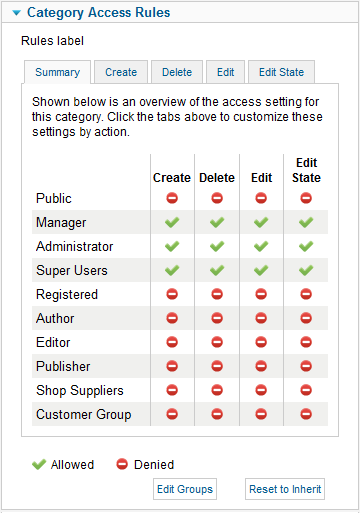Click the Edit Groups button

(185, 489)
